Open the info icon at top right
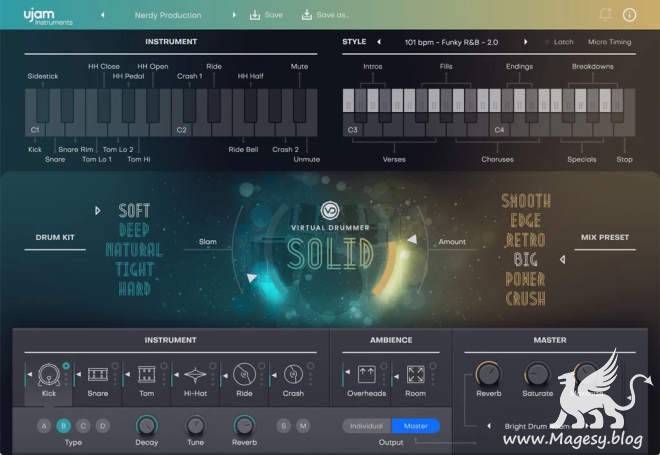 [x=629, y=15]
